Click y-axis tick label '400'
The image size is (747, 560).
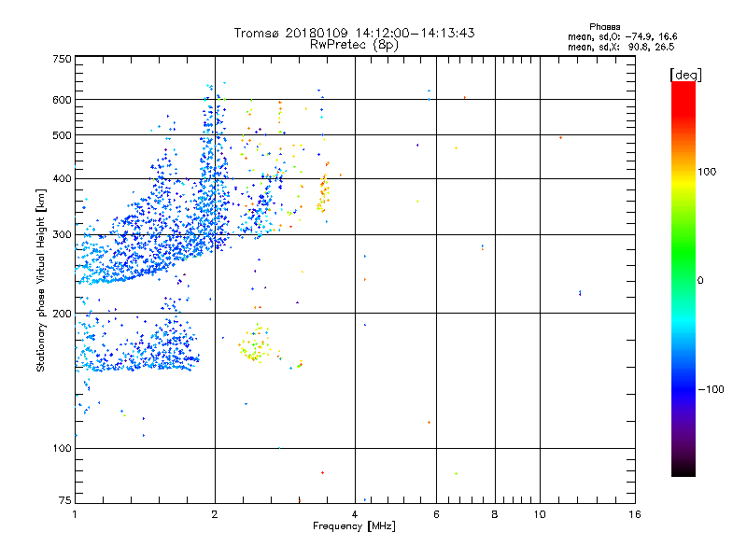(x=62, y=178)
